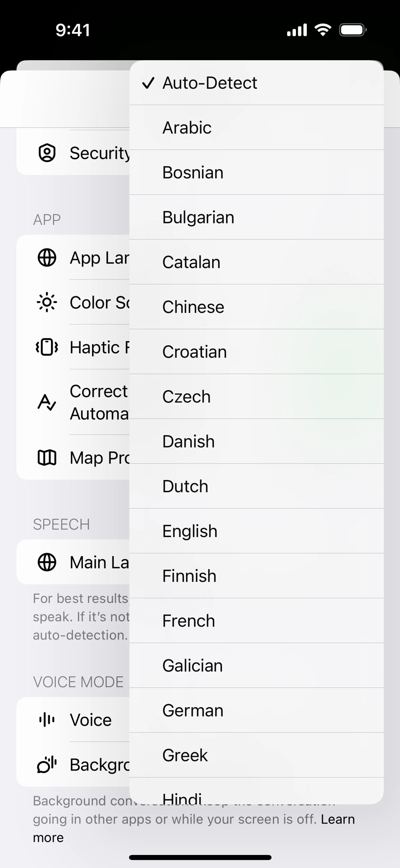Open the Learn more link
This screenshot has height=868, width=400.
337,819
